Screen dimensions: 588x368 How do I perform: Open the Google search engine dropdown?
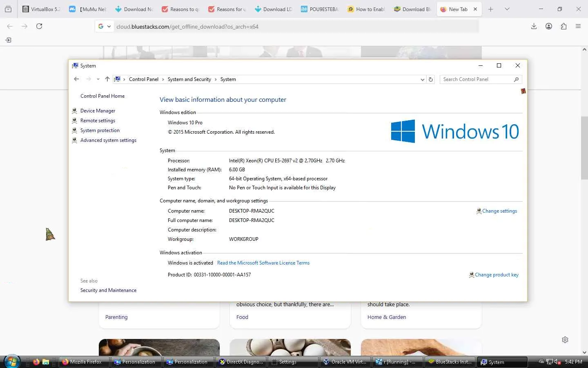105,27
